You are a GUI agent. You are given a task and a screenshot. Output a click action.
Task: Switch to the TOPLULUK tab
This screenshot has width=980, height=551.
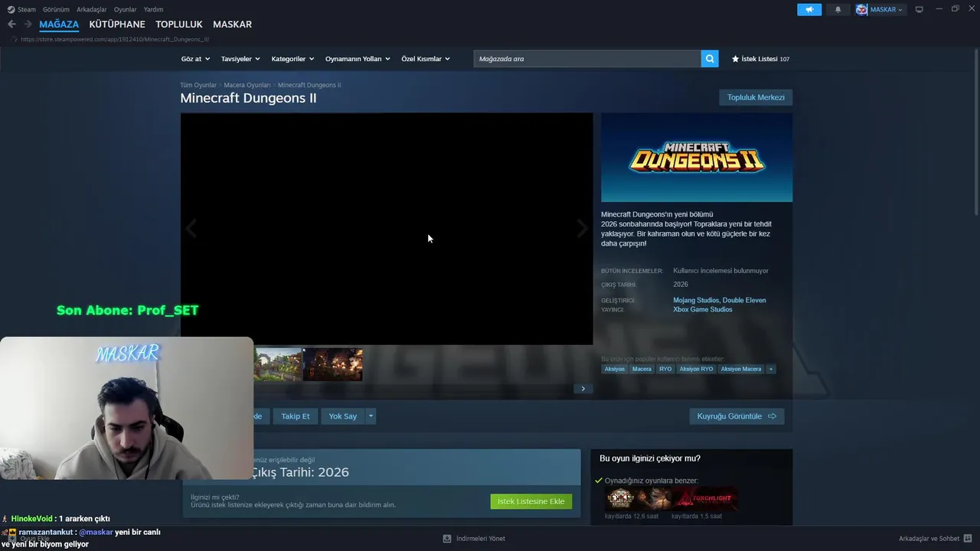[x=179, y=24]
